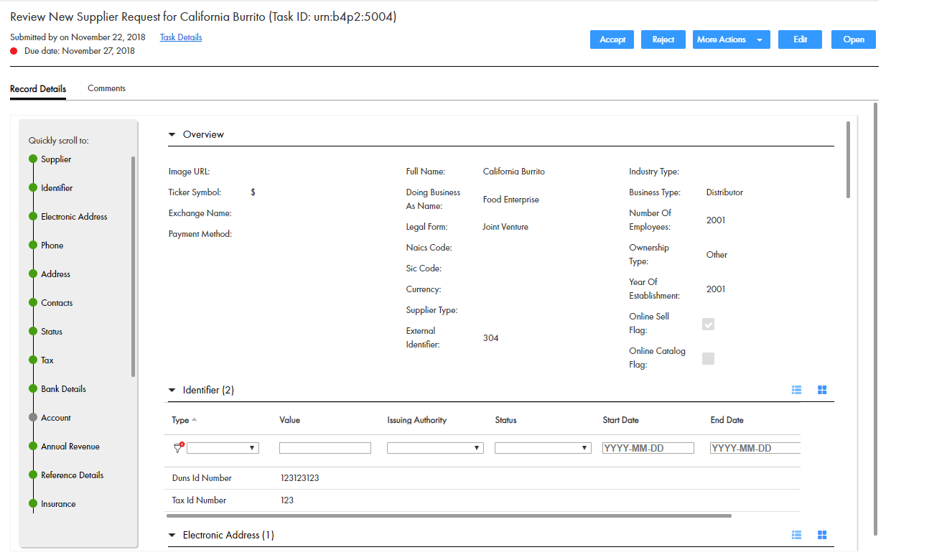Image resolution: width=947 pixels, height=560 pixels.
Task: Click the Open button
Action: tap(854, 39)
